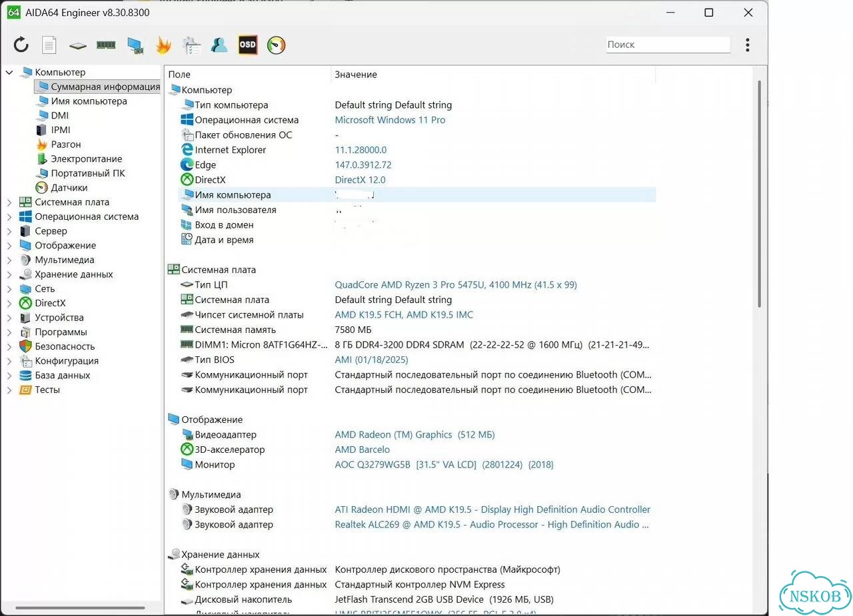
Task: Click the network monitor toolbar icon
Action: pyautogui.click(x=135, y=45)
